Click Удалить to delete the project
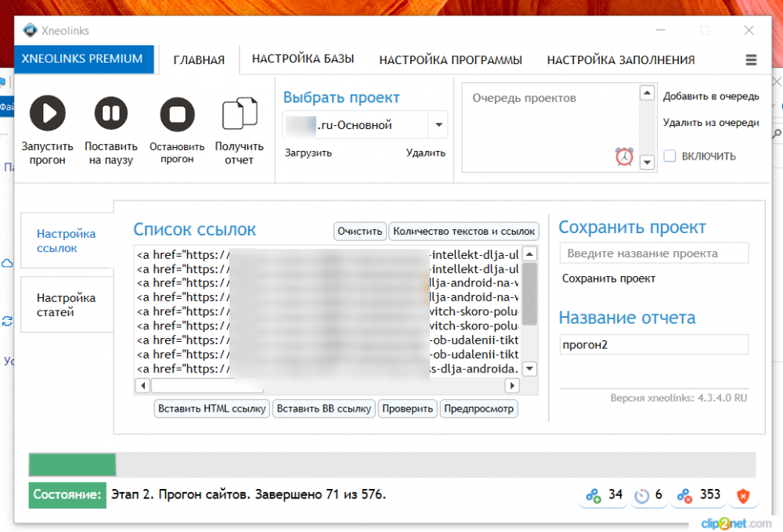Image resolution: width=783 pixels, height=532 pixels. (425, 153)
